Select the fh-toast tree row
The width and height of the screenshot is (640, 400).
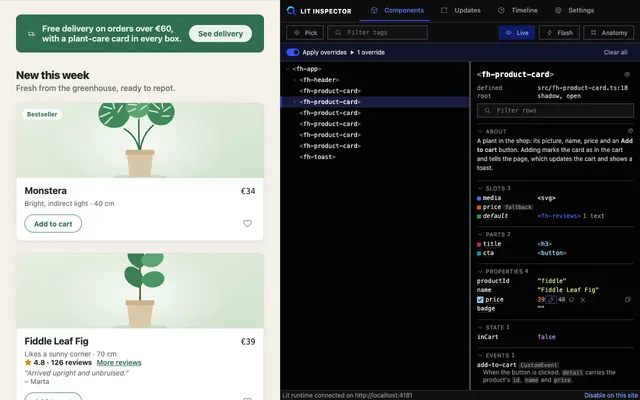click(x=375, y=157)
